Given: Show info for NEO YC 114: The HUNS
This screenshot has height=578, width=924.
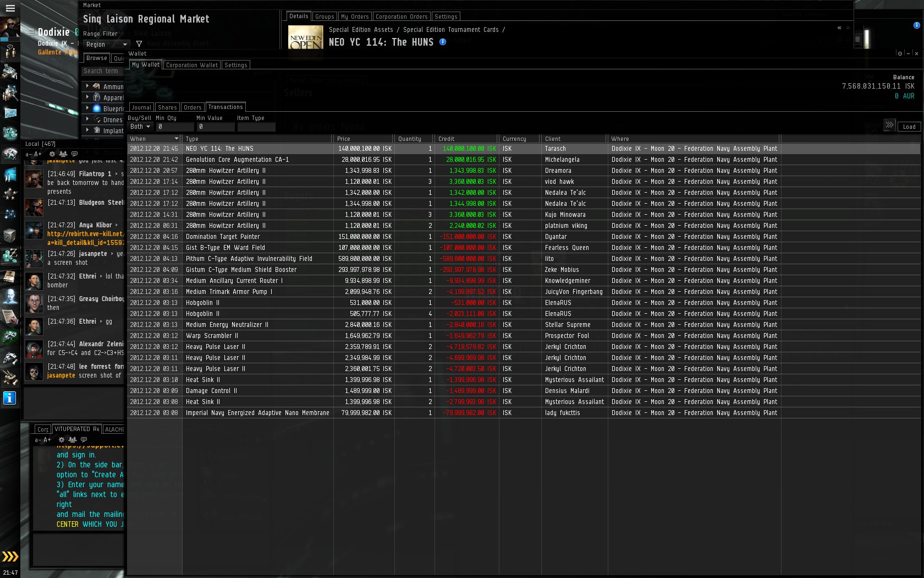Looking at the screenshot, I should coord(443,42).
